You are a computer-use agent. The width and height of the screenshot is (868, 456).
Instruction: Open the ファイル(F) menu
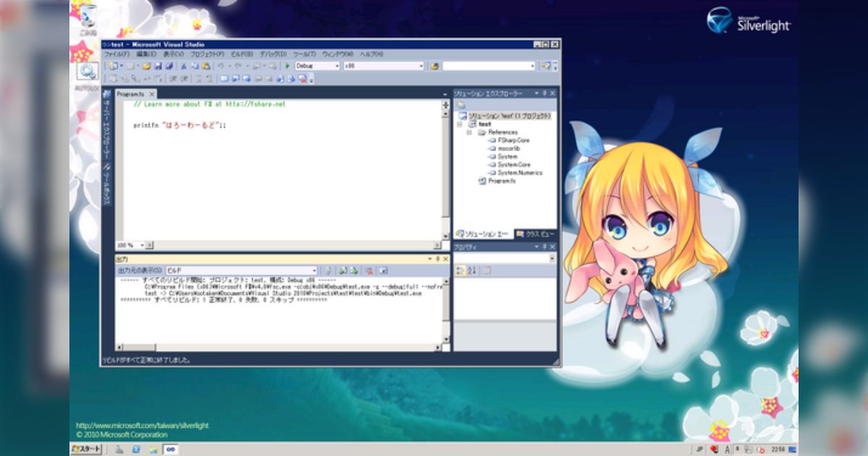[116, 54]
